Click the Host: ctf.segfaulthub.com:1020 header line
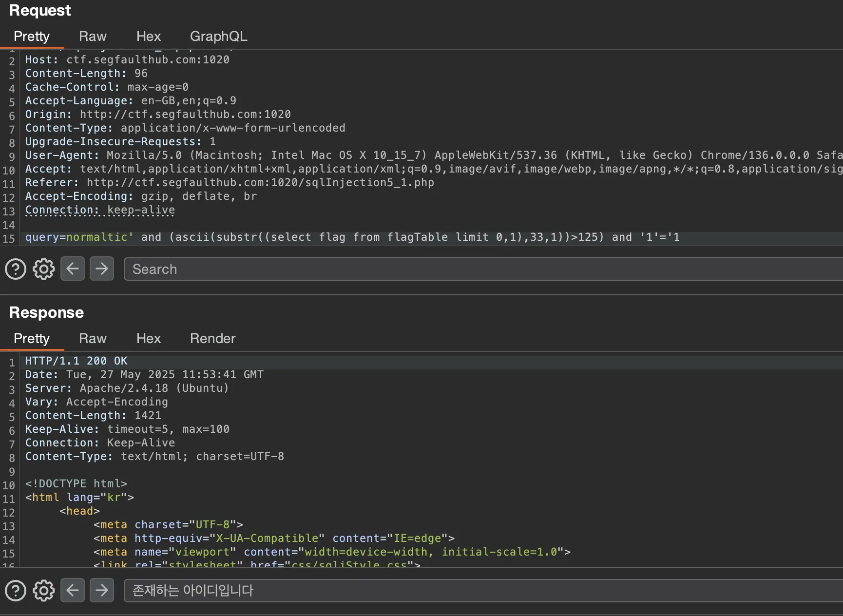The height and width of the screenshot is (616, 843). pos(127,59)
